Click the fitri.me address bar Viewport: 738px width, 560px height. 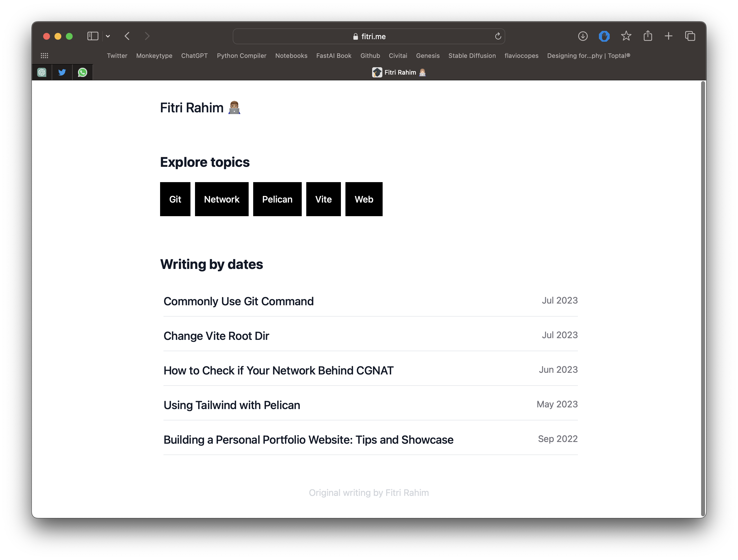[x=369, y=36]
